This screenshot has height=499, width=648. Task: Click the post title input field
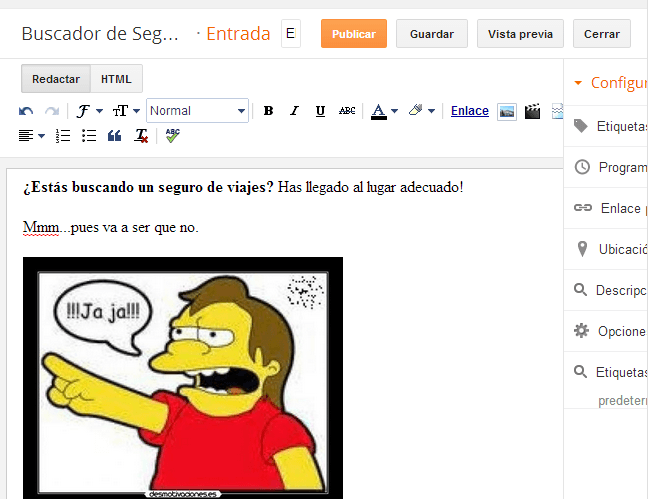coord(291,33)
